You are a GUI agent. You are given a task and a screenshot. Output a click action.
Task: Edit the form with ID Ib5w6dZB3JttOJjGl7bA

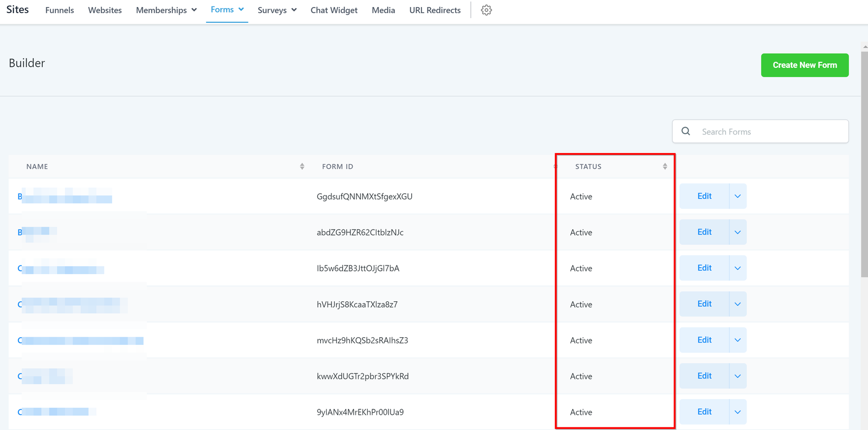coord(704,268)
